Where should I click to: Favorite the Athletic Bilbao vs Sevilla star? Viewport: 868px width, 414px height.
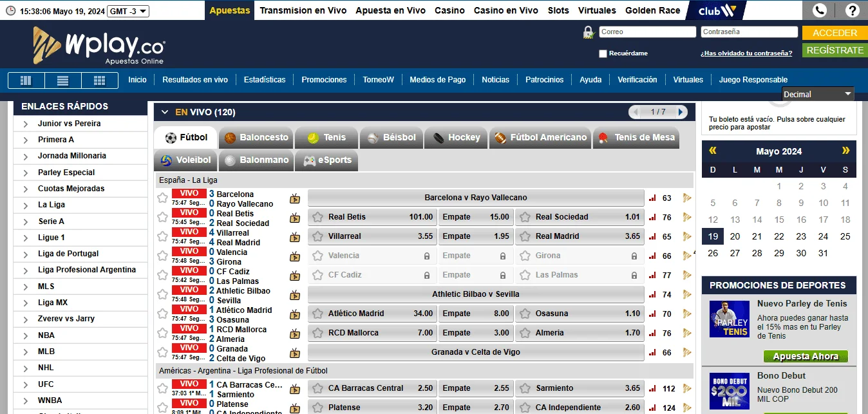tap(162, 294)
